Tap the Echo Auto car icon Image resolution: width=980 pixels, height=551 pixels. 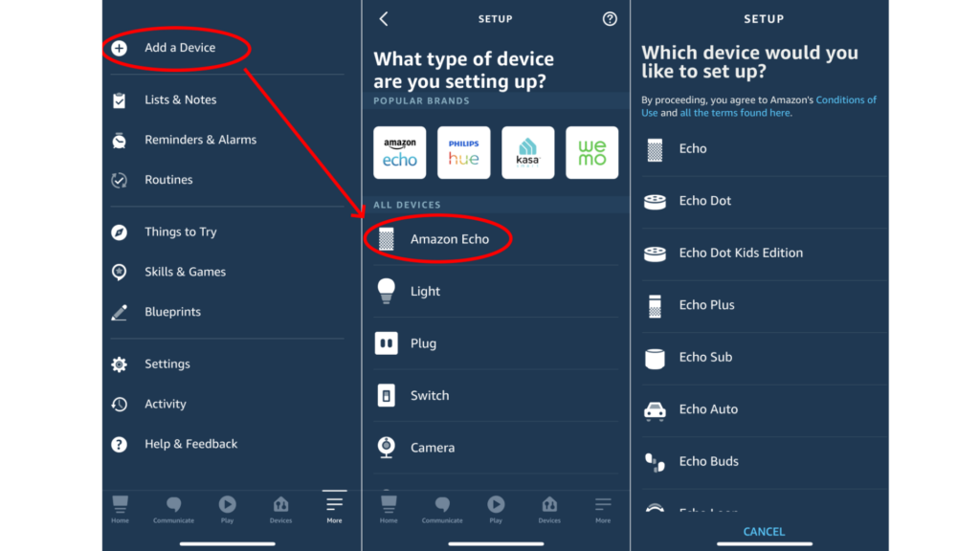(655, 410)
